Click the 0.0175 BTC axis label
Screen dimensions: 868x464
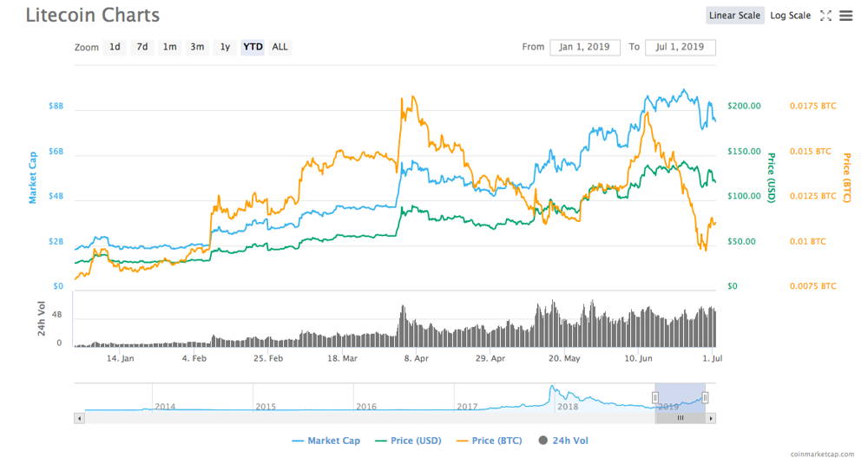(812, 106)
